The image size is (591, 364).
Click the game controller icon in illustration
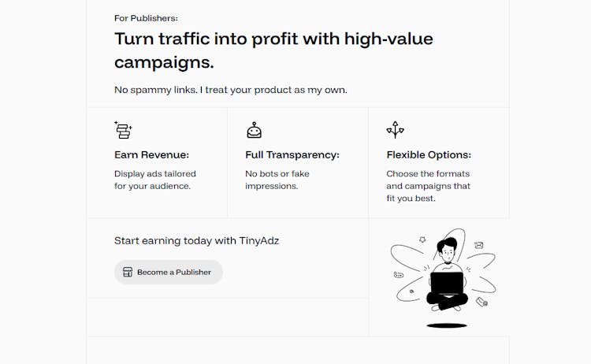[x=399, y=275]
